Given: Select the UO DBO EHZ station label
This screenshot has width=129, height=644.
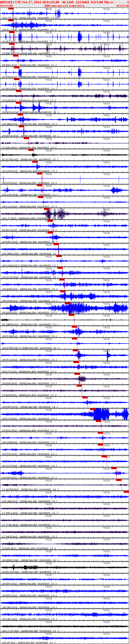Looking at the screenshot, I should coord(29,148).
